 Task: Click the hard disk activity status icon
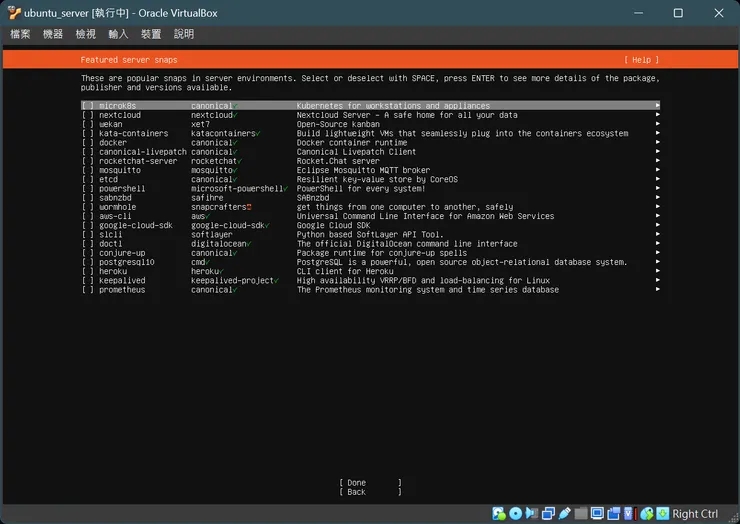499,514
